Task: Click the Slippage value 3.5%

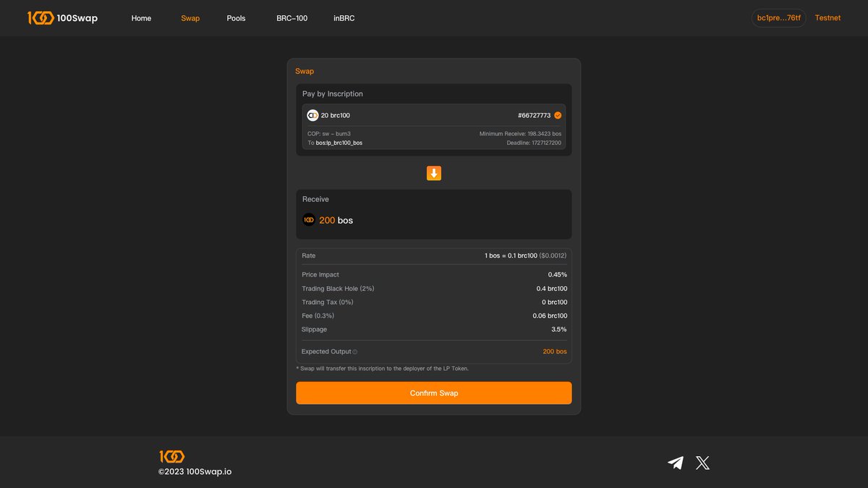Action: 559,329
